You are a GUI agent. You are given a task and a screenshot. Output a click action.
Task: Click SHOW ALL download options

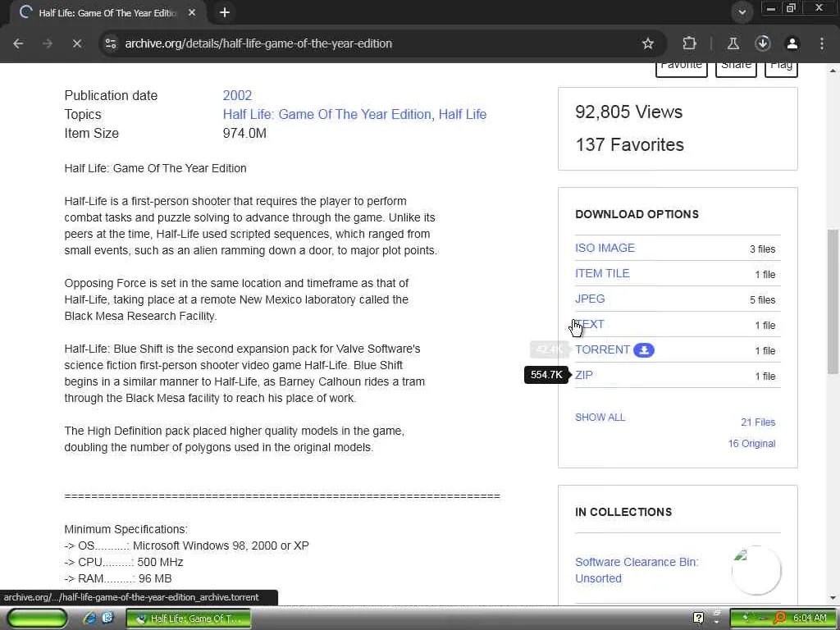600,418
